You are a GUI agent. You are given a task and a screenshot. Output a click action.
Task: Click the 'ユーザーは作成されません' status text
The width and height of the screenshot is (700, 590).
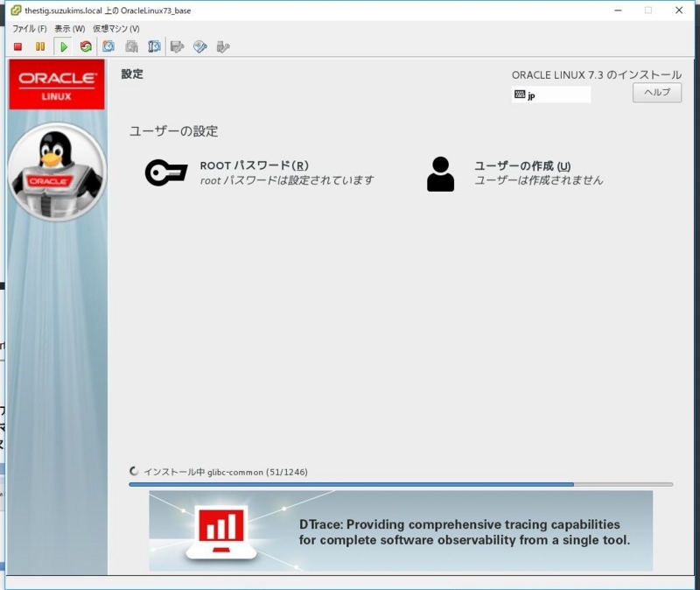coord(538,180)
